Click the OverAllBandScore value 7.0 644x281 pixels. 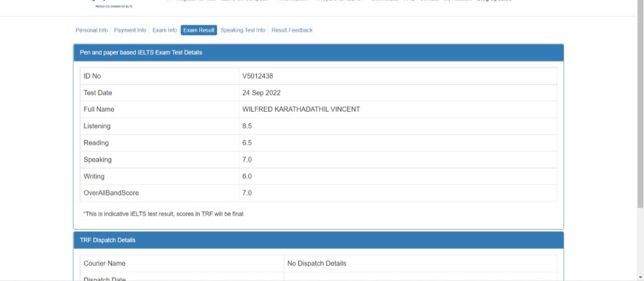(247, 193)
